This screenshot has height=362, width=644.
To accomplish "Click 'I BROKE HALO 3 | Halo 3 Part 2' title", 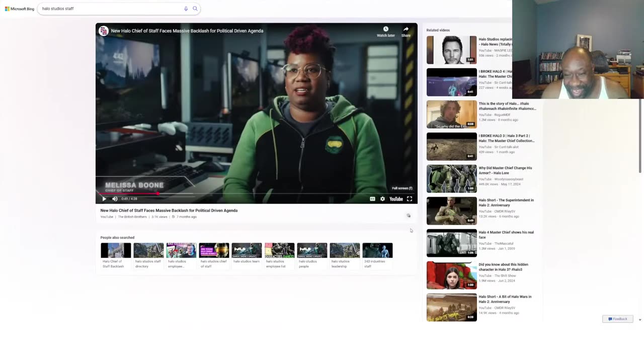I will coord(507,138).
